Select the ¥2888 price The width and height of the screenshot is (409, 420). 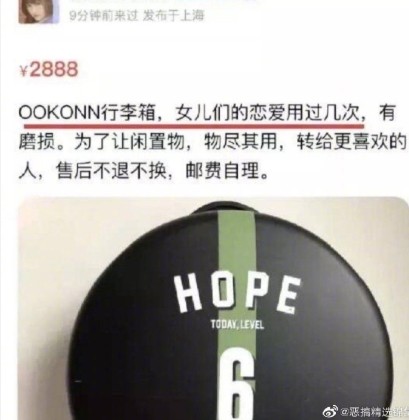(x=49, y=70)
